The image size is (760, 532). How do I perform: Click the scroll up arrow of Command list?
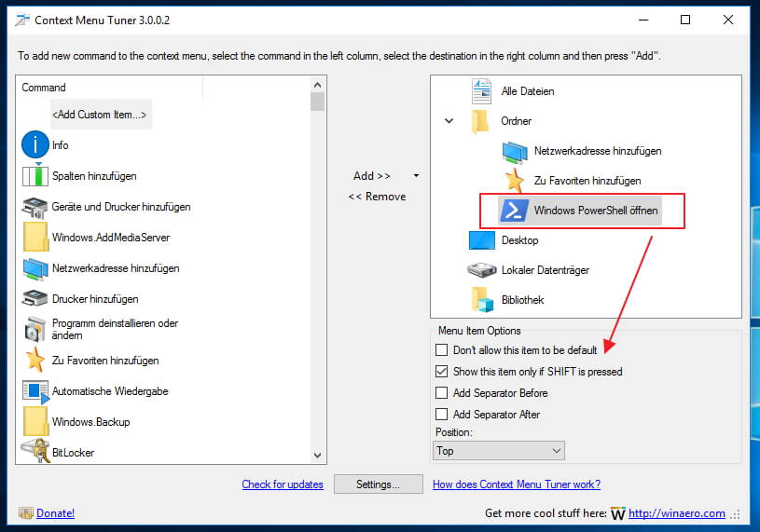317,85
